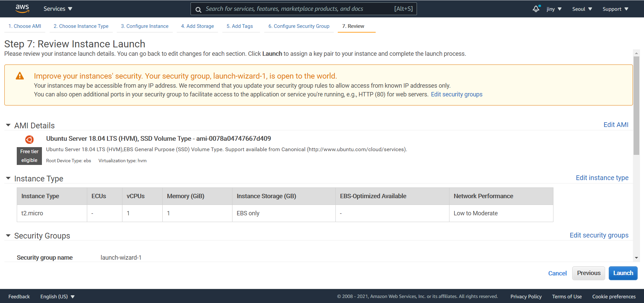Click the orange warning triangle icon
Image resolution: width=644 pixels, height=303 pixels.
[20, 76]
